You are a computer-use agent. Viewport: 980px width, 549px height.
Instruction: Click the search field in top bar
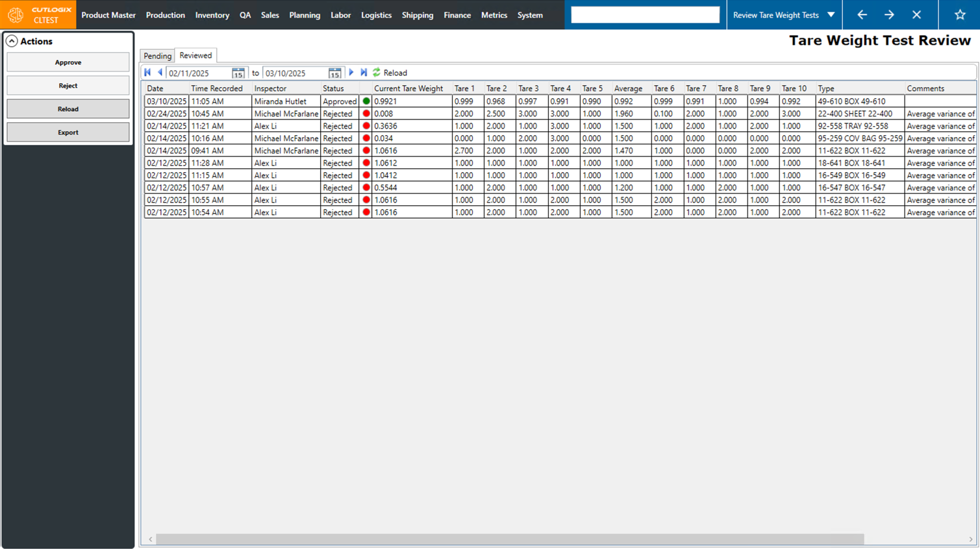(645, 15)
